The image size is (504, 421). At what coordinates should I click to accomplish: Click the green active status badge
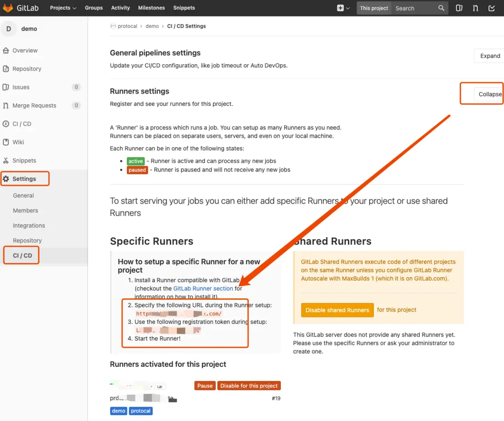136,161
